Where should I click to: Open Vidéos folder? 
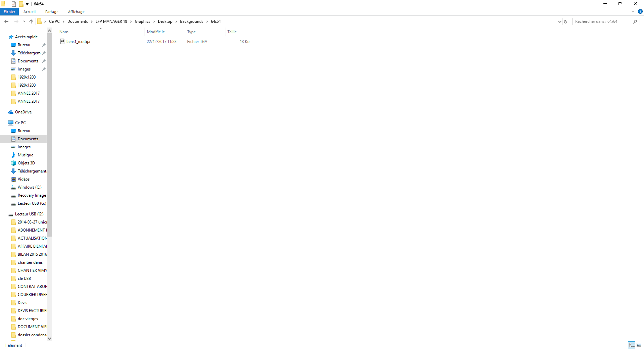(23, 179)
